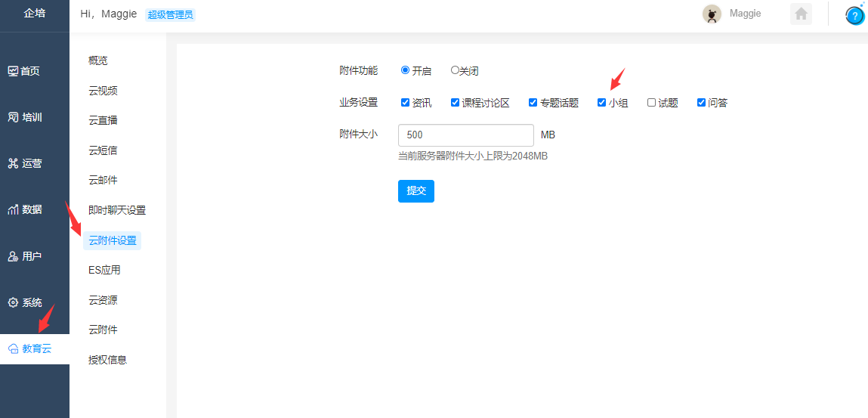
Task: Click the 业务设置 label
Action: (359, 103)
